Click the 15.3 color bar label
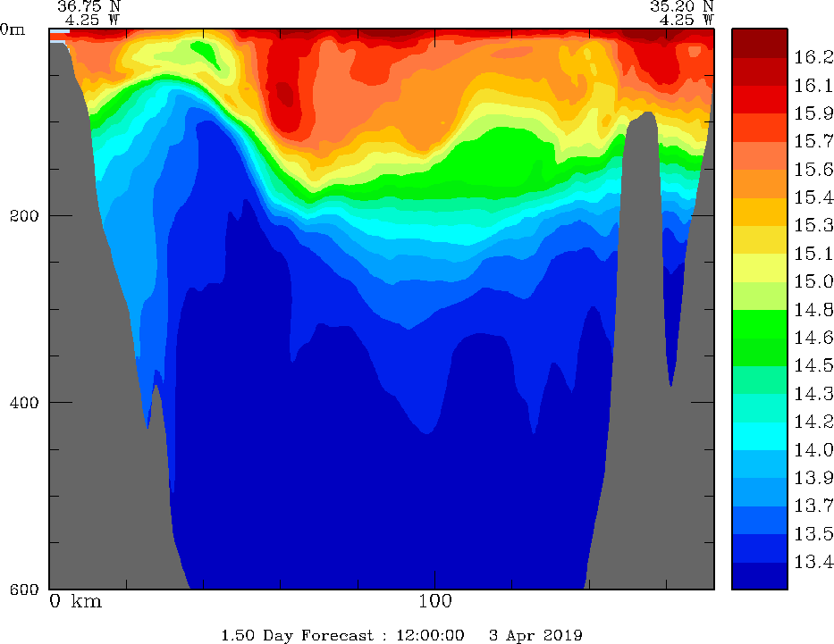Viewport: 834px width, 644px height. coord(813,225)
